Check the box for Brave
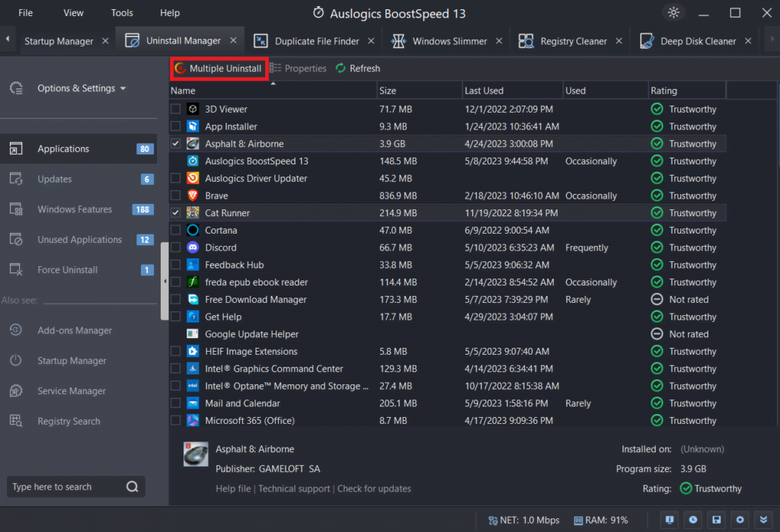780x532 pixels. coord(175,196)
